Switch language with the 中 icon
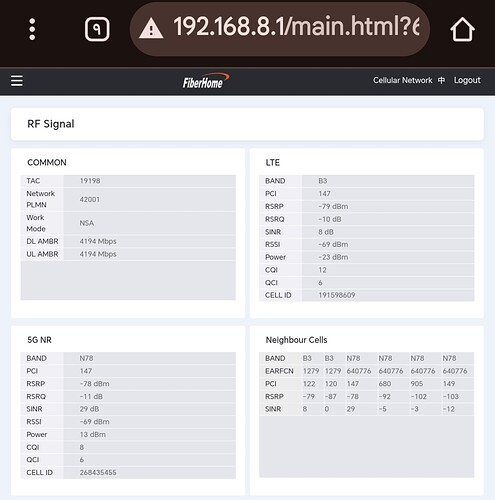Image resolution: width=495 pixels, height=500 pixels. (441, 80)
